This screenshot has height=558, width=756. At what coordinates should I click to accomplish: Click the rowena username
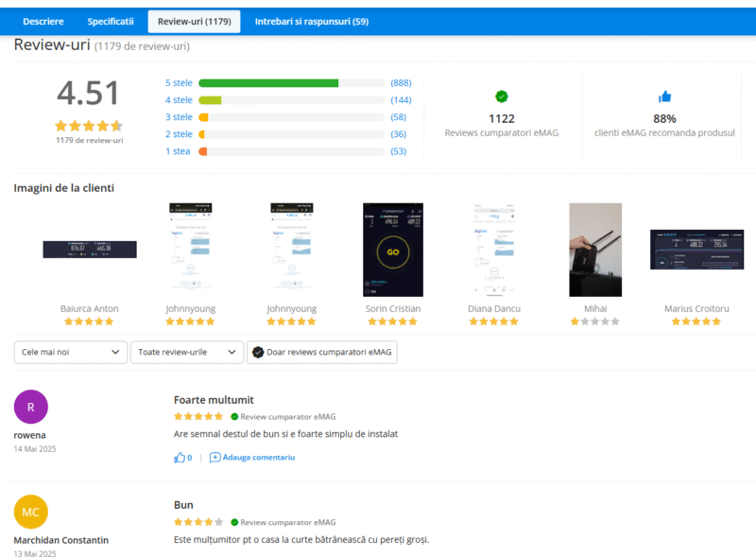[29, 435]
